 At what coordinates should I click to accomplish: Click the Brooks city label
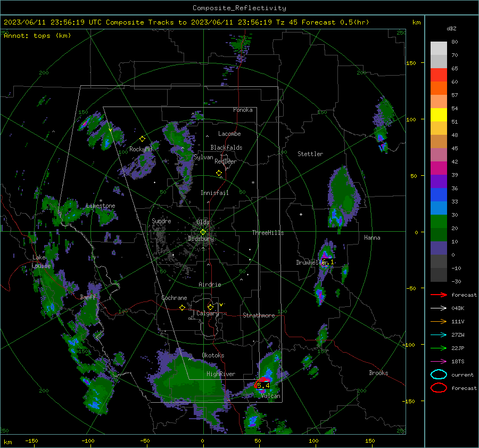tap(378, 373)
